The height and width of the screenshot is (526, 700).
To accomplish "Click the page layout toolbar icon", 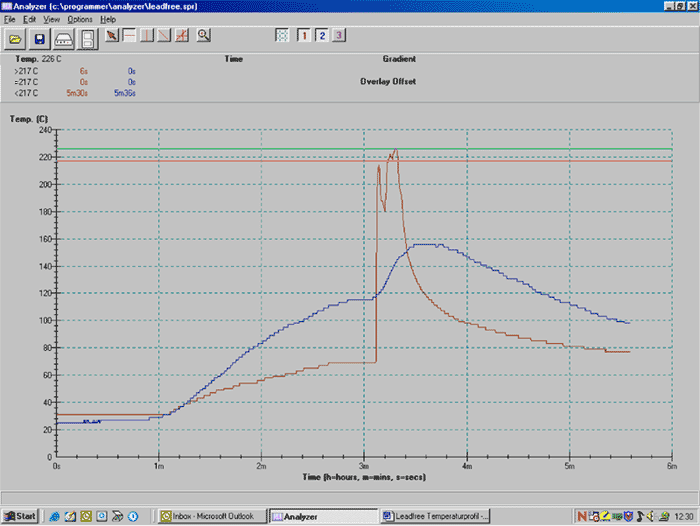I will [x=88, y=39].
